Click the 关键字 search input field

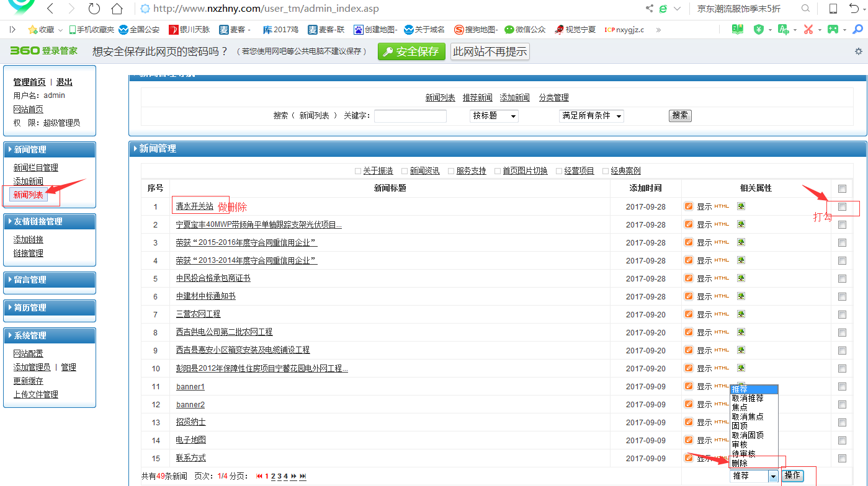[x=410, y=116]
